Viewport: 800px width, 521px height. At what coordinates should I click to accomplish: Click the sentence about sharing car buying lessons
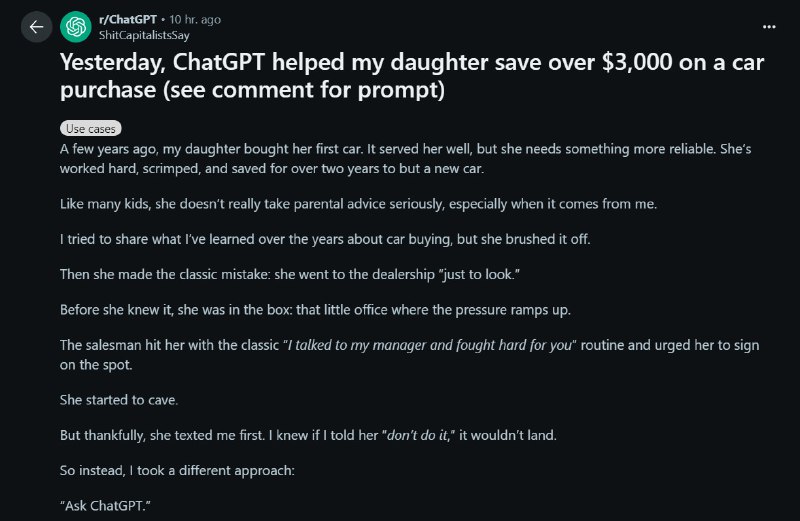coord(325,239)
